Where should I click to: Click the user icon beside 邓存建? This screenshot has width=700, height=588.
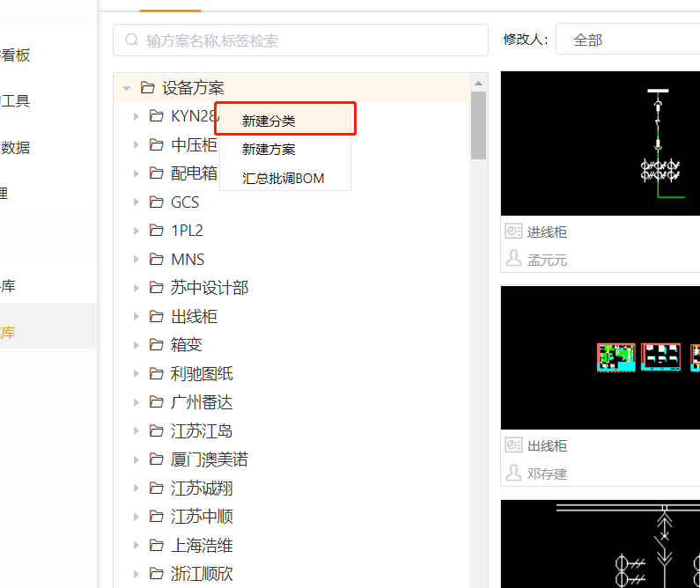513,473
